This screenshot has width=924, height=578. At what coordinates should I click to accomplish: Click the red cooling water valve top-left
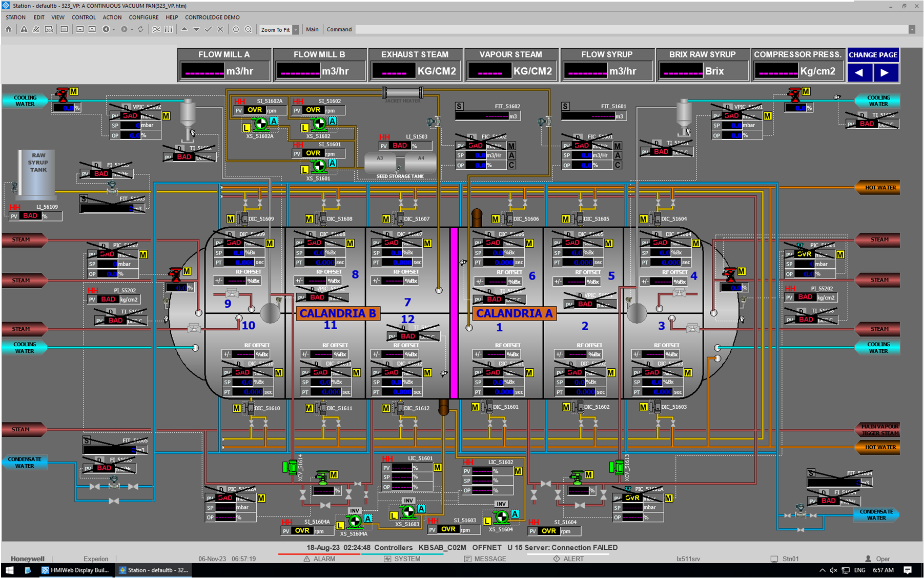62,94
